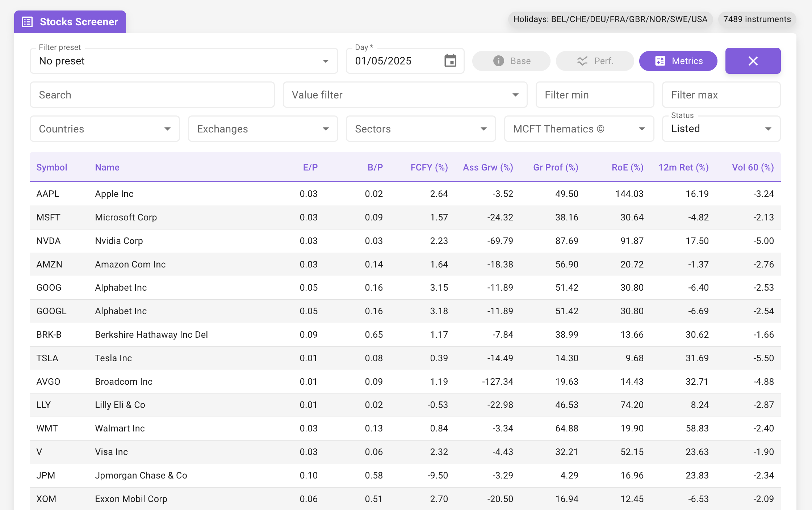Select the GOOG symbol cell
Screen dimensions: 812x510
pyautogui.click(x=49, y=287)
